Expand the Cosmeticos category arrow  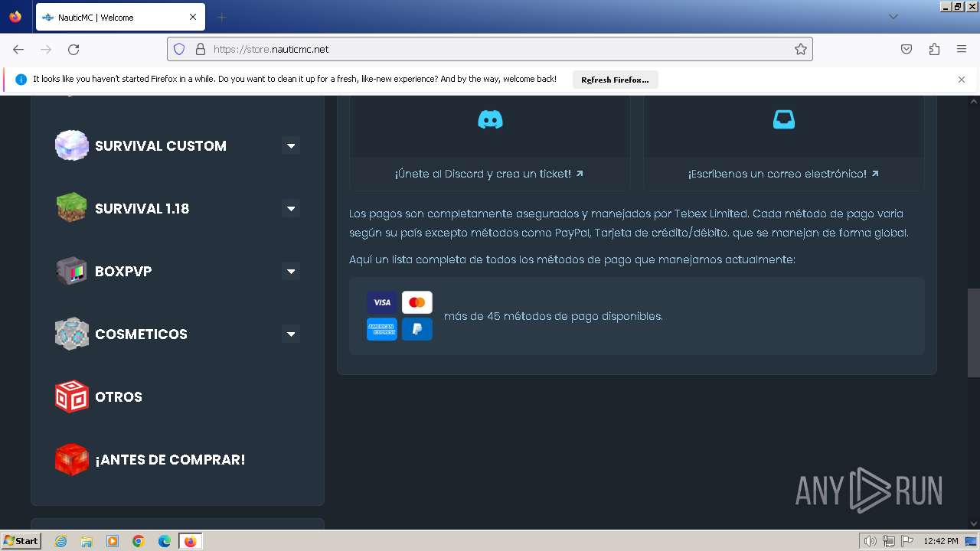pyautogui.click(x=291, y=334)
